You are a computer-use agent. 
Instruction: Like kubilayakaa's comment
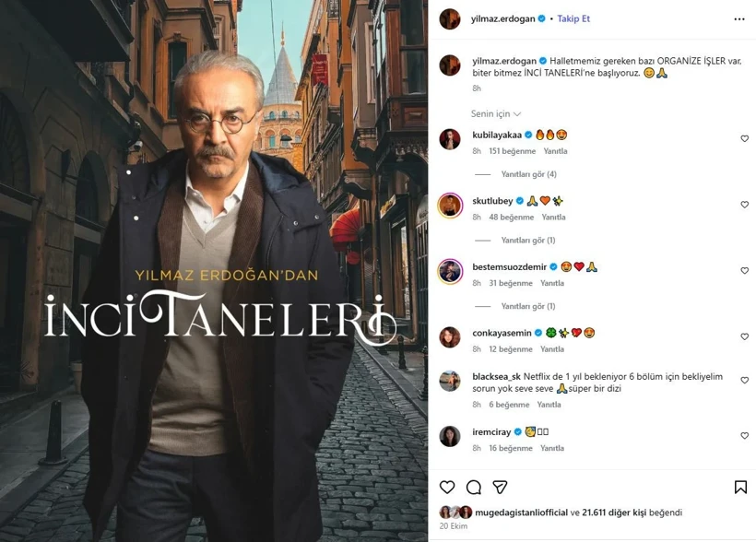744,139
